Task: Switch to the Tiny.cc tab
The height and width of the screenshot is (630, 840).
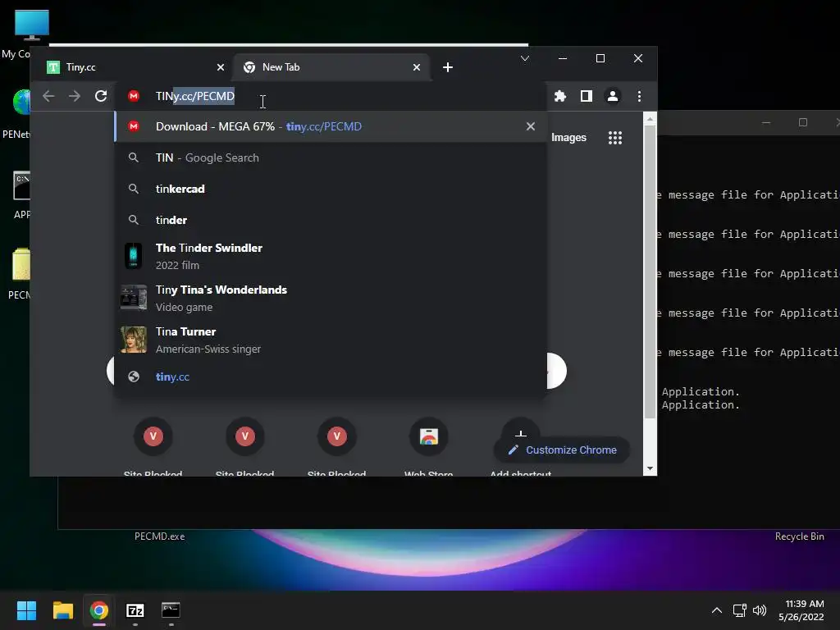Action: tap(135, 67)
